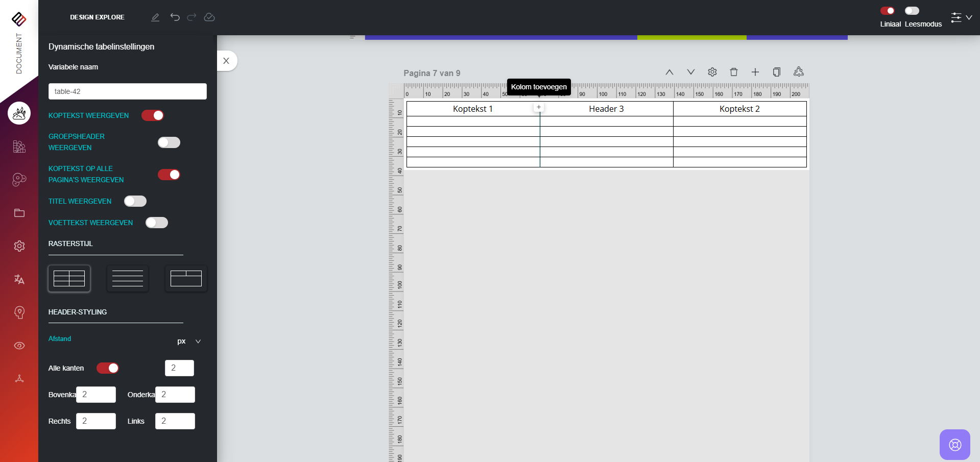The image size is (980, 462).
Task: Click the undo arrow icon
Action: coord(175,17)
